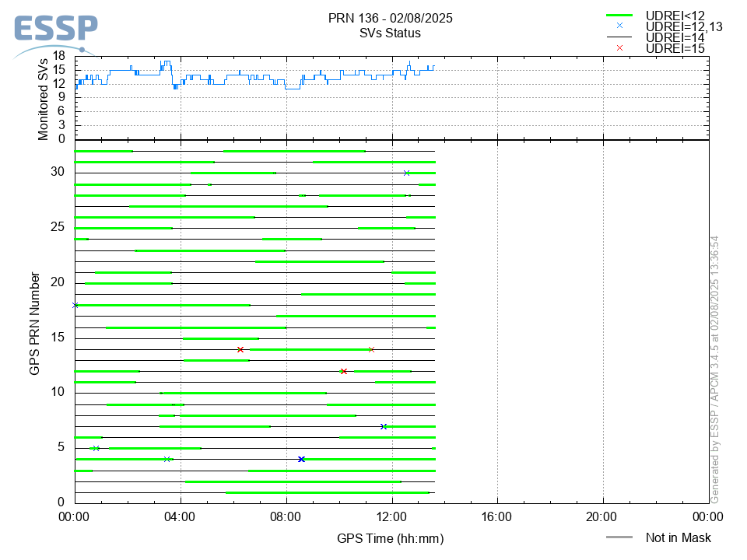Click the gray Not in Mask legend line
747x560 pixels.
tap(619, 537)
